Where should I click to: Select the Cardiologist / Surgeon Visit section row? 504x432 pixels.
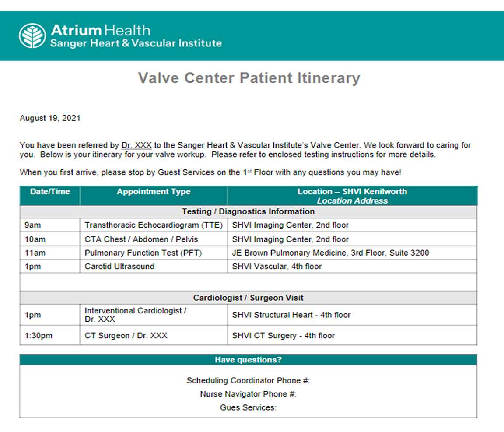[x=248, y=298]
